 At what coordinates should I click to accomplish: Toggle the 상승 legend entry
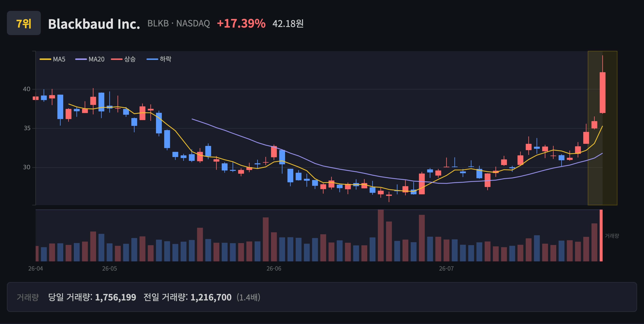coord(123,59)
